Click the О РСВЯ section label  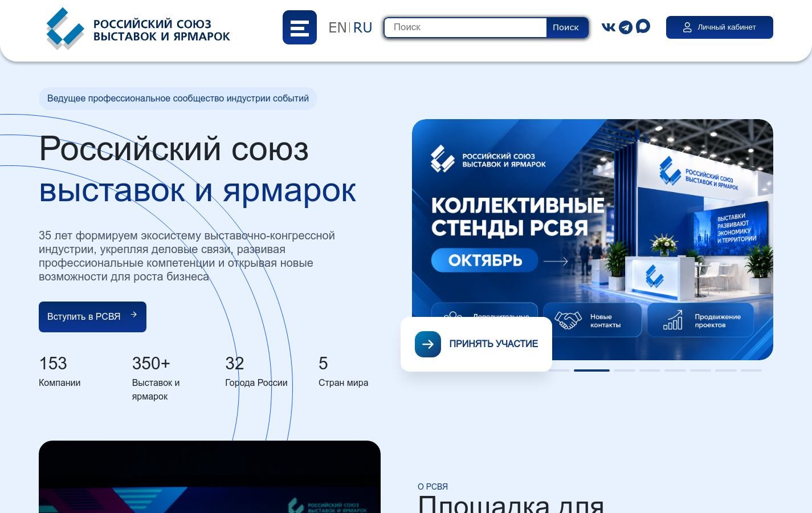(432, 486)
